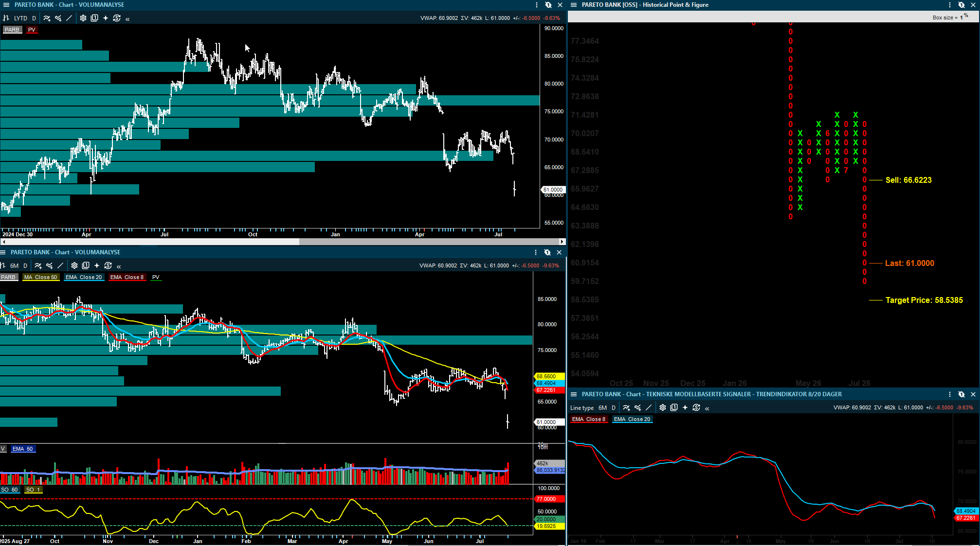This screenshot has height=546, width=980.
Task: Collapse the top chart toolbar
Action: coord(127,18)
